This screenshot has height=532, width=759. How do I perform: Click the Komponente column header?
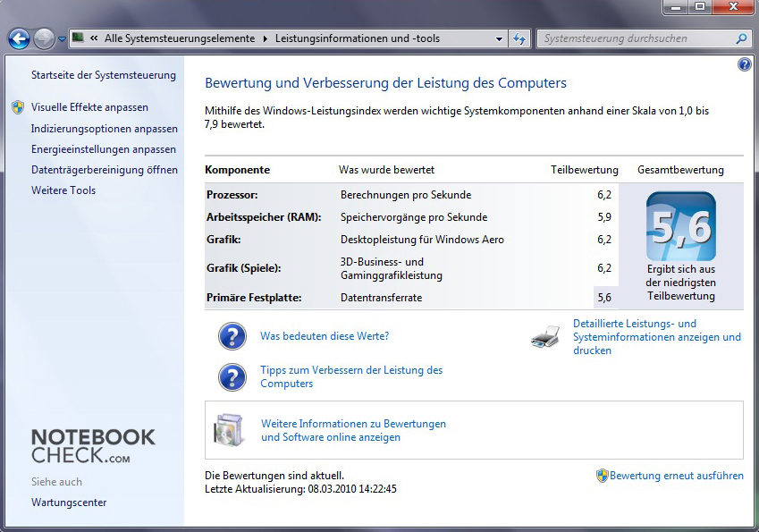pos(237,170)
